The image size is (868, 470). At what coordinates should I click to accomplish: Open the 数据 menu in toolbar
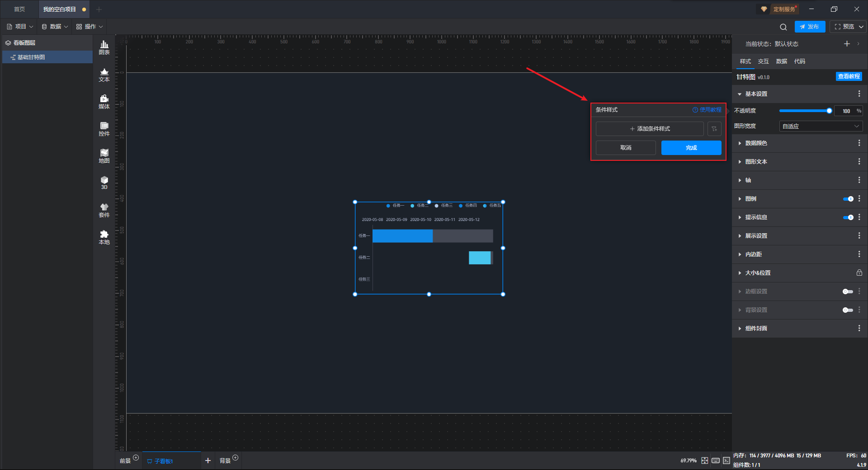[x=55, y=27]
